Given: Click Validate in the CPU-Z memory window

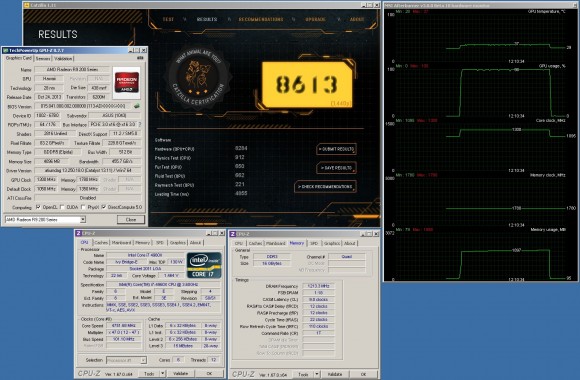Looking at the screenshot, I should point(335,374).
